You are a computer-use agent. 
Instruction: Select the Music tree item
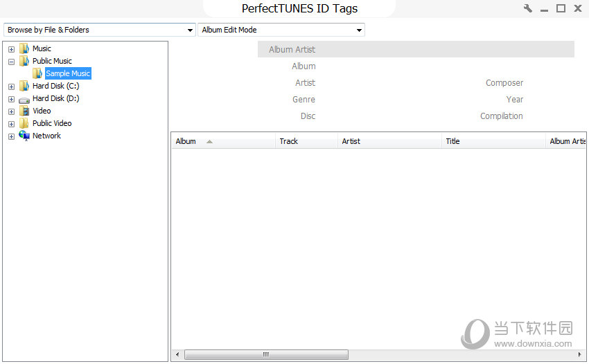[42, 48]
